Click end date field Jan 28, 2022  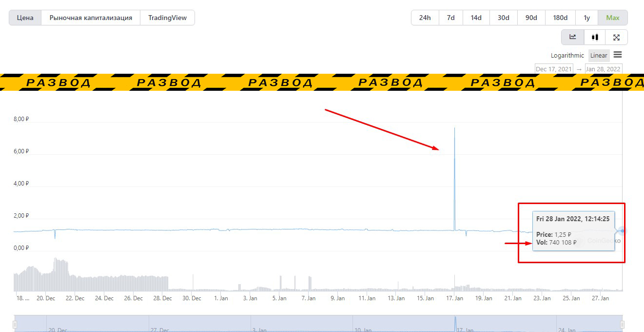603,69
